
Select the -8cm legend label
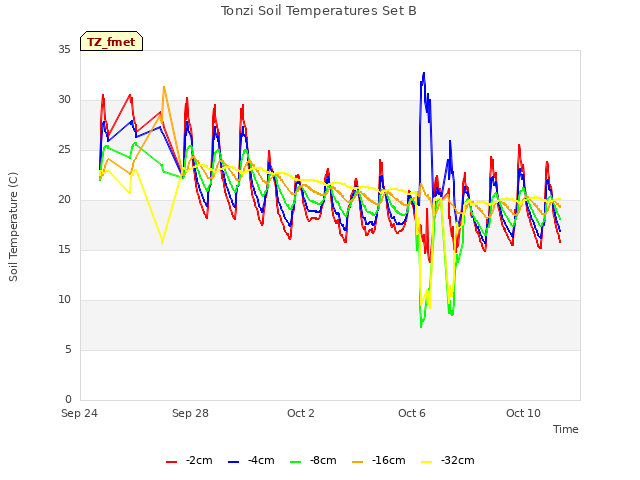tap(323, 460)
